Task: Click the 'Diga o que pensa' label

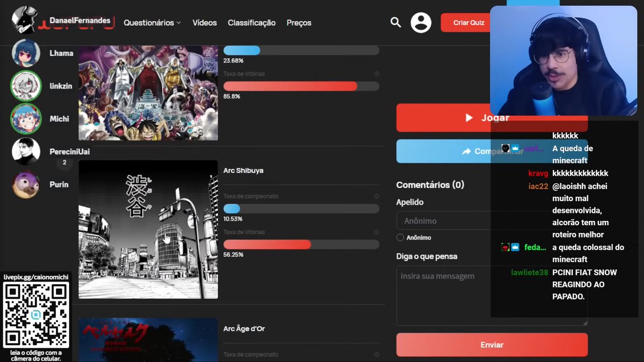Action: [427, 256]
